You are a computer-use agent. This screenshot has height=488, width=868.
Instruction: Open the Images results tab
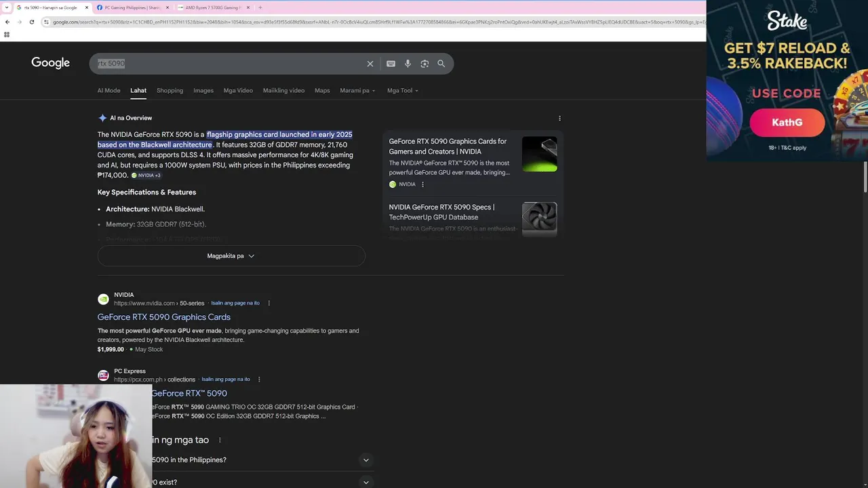pos(203,90)
